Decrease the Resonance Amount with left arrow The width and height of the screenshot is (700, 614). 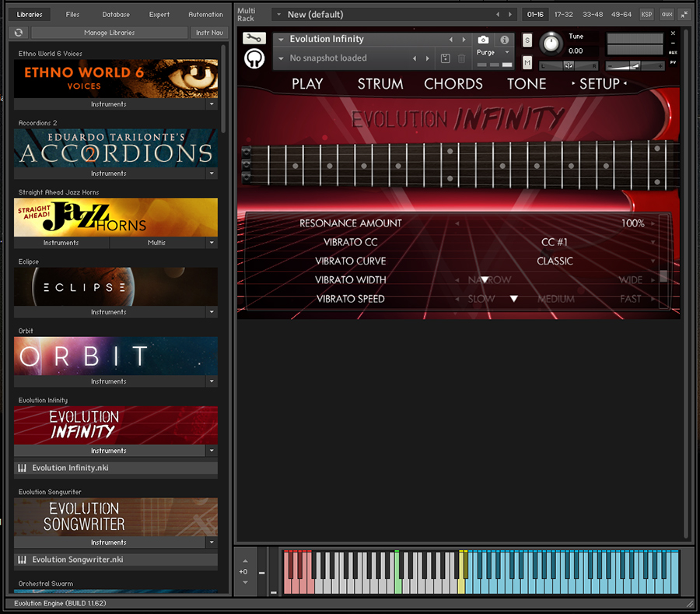coord(457,223)
